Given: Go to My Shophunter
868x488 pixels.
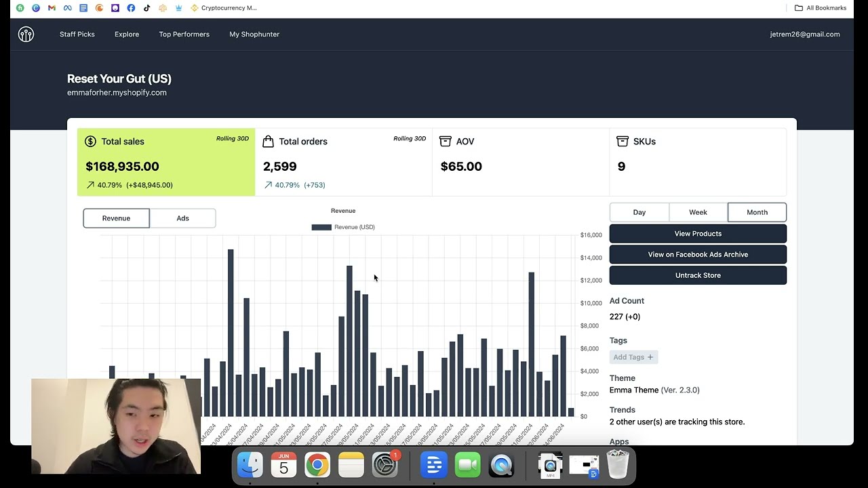Looking at the screenshot, I should click(254, 34).
